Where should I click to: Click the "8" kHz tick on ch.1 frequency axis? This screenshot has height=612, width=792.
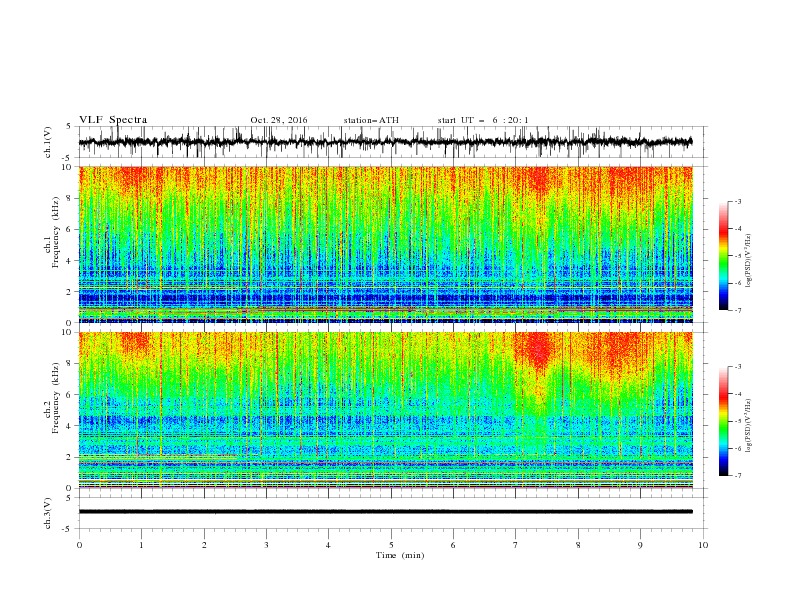(x=70, y=198)
